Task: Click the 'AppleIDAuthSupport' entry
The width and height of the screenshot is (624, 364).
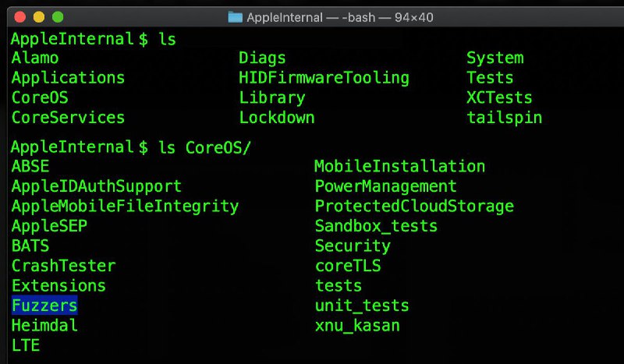Action: point(96,187)
